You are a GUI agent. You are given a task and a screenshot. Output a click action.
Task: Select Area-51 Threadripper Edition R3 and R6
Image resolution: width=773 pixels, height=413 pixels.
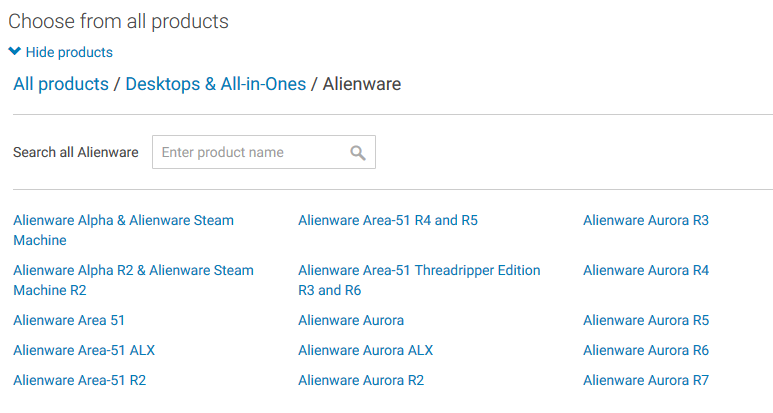click(x=419, y=280)
